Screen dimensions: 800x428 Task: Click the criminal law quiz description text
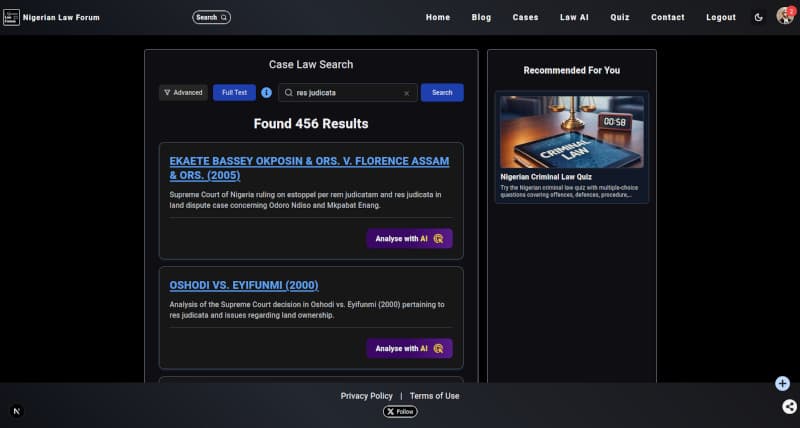coord(569,191)
